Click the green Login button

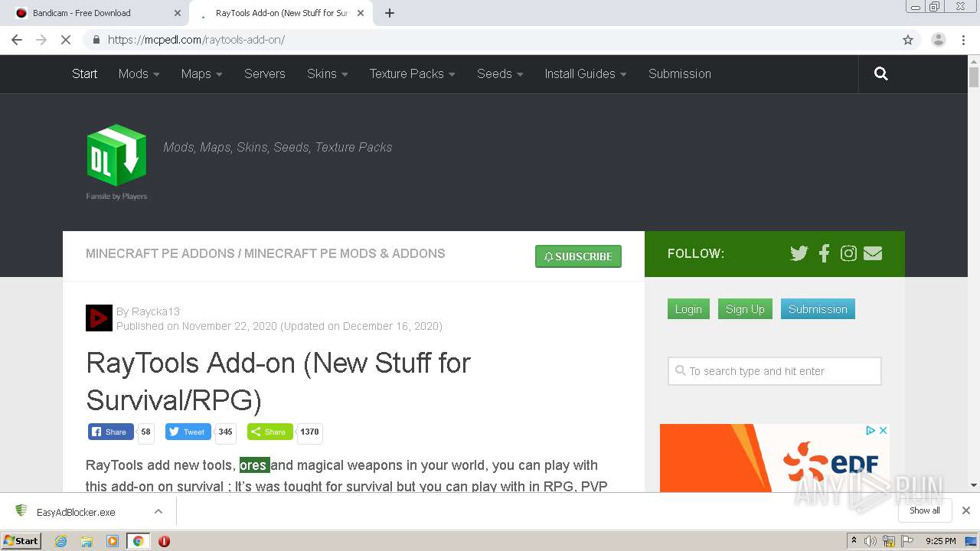point(688,309)
